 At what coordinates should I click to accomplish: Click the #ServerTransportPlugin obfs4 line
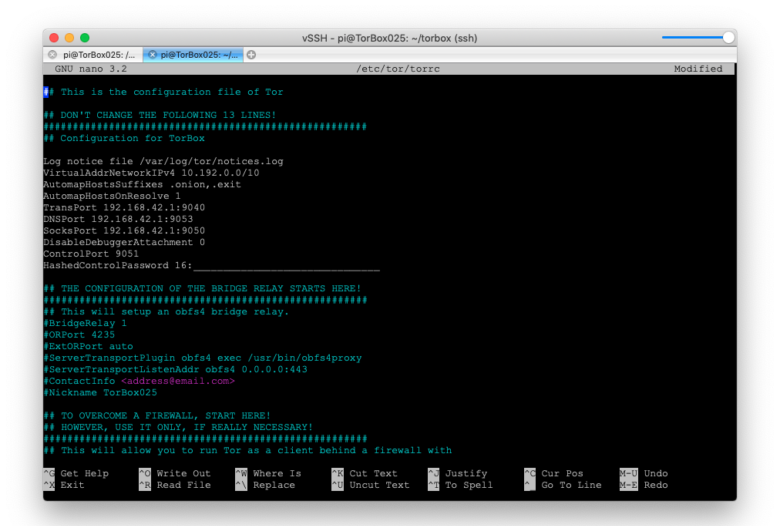pyautogui.click(x=202, y=358)
